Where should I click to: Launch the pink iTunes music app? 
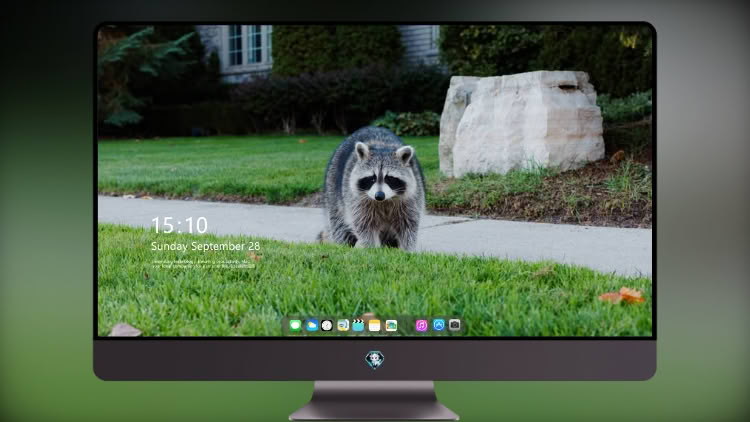(x=421, y=326)
